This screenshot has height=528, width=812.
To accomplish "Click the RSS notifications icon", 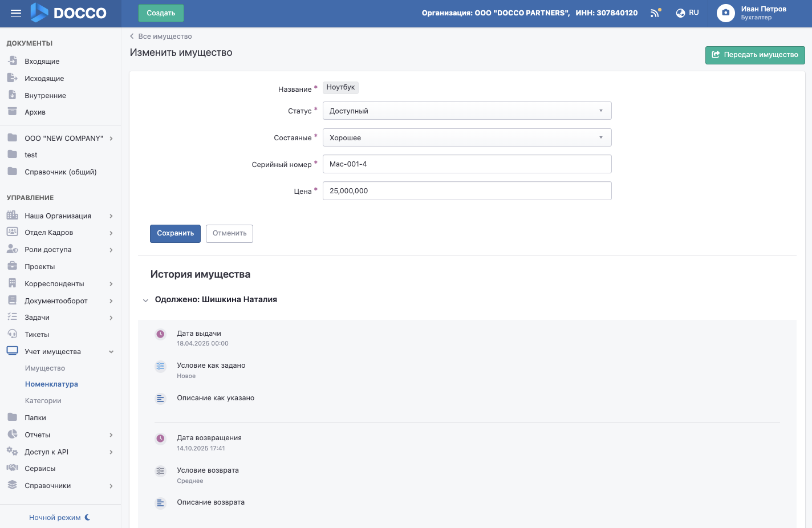I will pyautogui.click(x=655, y=13).
